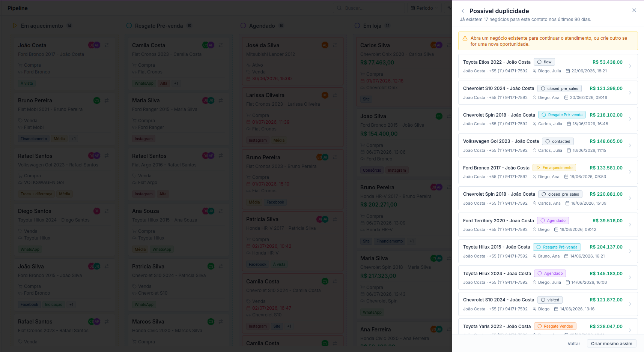
Task: Click the warning triangle icon in the alert
Action: (x=465, y=38)
